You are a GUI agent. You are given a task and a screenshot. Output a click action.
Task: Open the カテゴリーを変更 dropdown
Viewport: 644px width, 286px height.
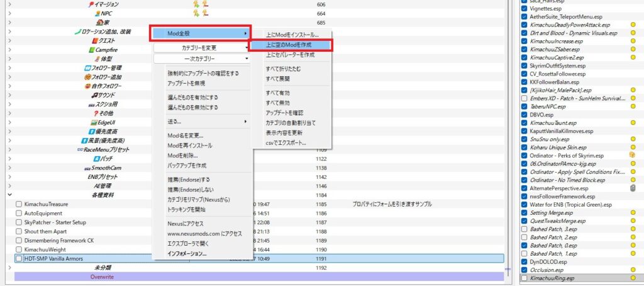[202, 47]
